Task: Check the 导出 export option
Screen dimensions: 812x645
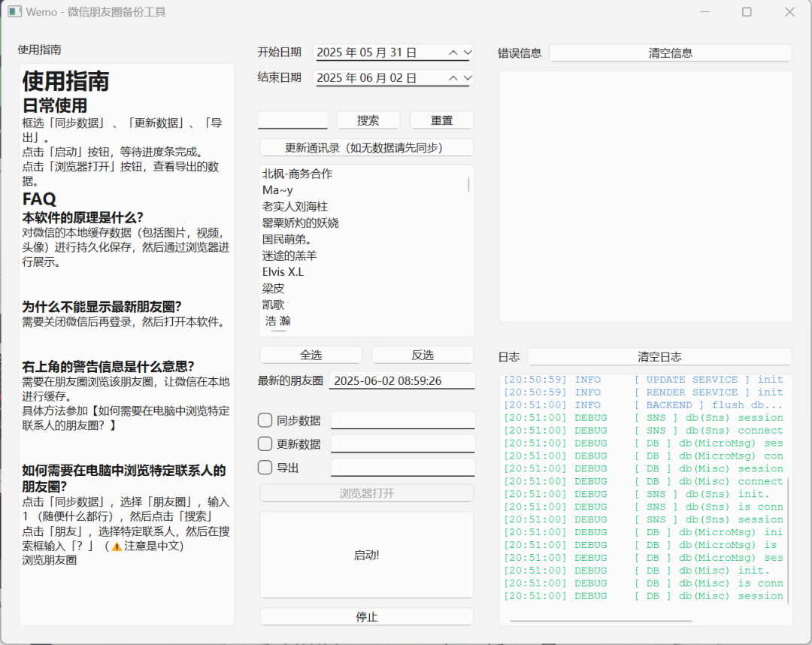Action: (x=265, y=468)
